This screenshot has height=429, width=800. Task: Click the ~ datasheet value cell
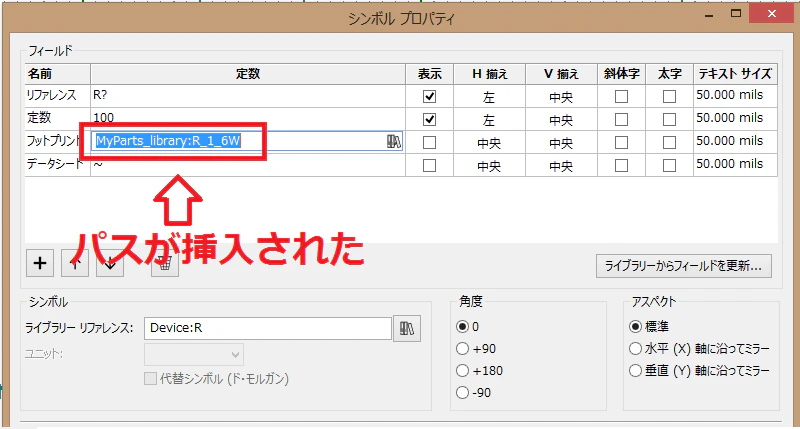coord(248,165)
